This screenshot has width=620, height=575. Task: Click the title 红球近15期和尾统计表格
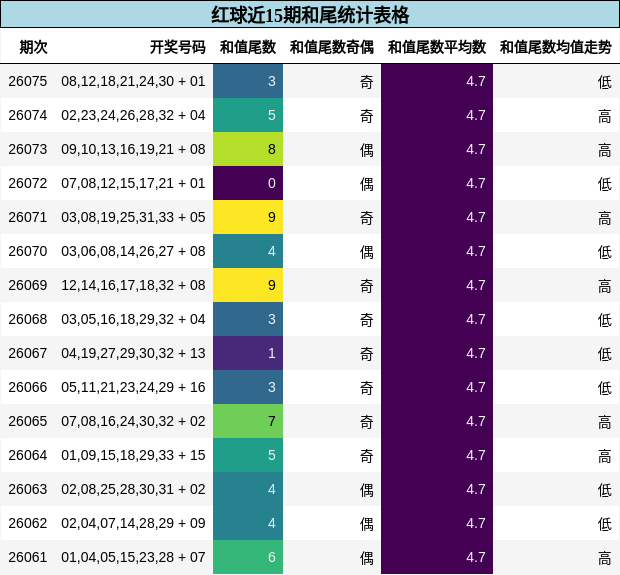pos(310,15)
